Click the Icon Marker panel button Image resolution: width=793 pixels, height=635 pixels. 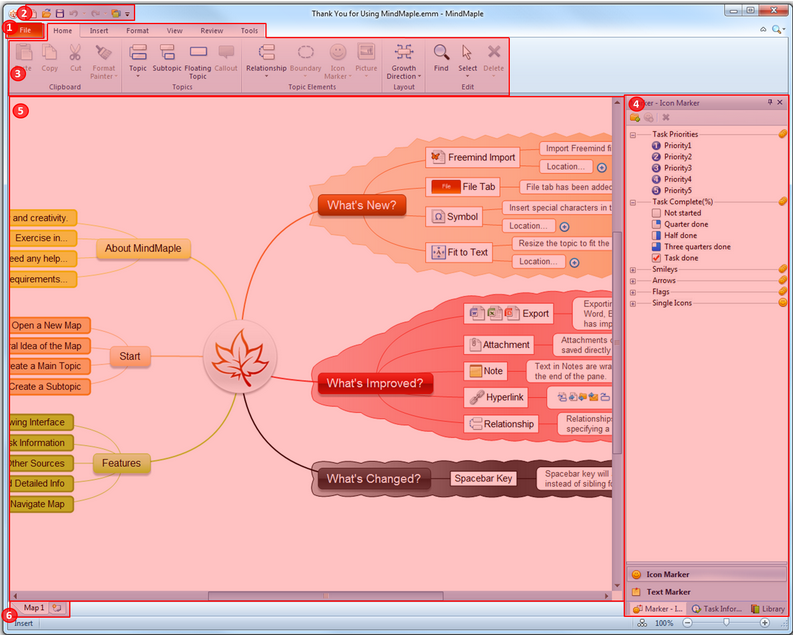(707, 574)
